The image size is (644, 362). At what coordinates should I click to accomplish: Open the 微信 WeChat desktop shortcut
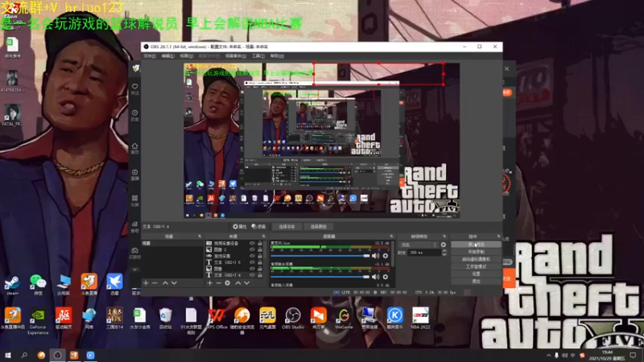coord(38,285)
